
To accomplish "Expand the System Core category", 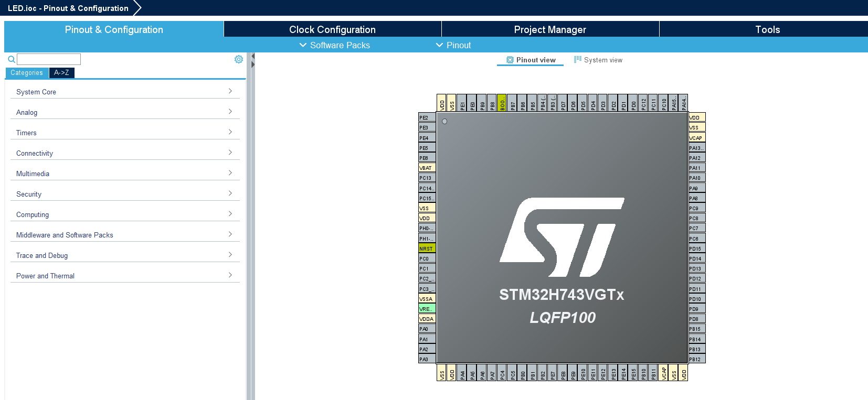I will (x=125, y=91).
